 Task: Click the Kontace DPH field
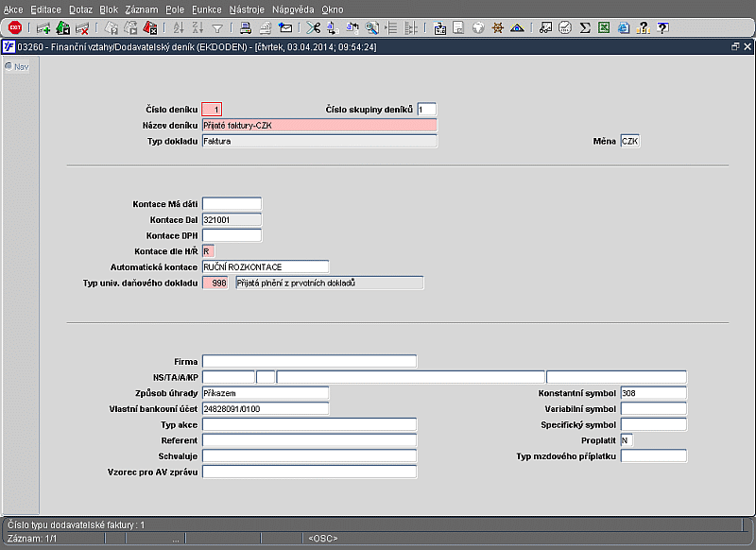coord(232,235)
